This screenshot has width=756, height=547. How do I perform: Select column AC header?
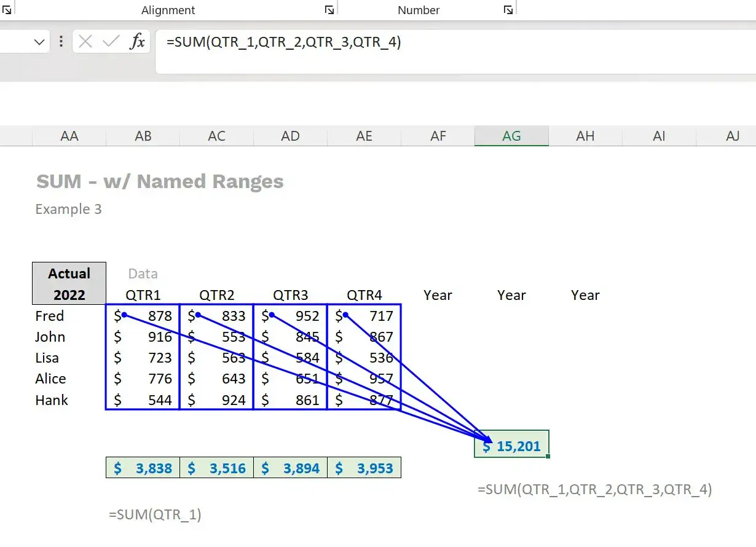click(x=217, y=136)
